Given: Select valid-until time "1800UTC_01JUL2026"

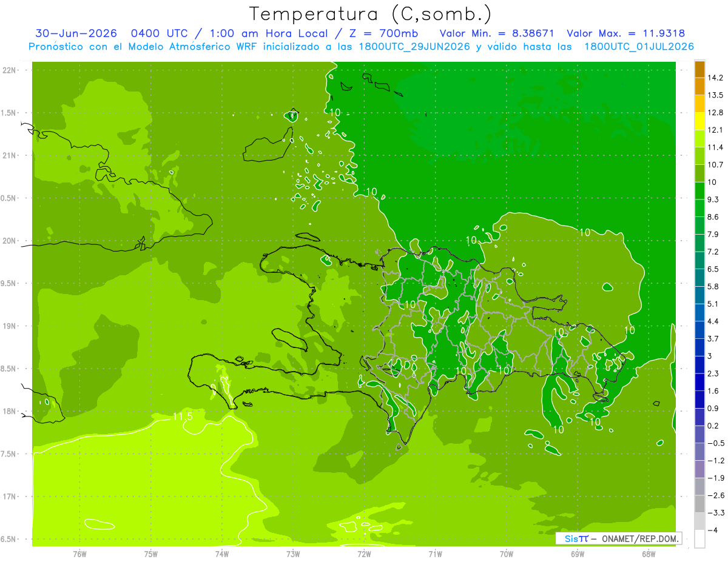Looking at the screenshot, I should (x=639, y=46).
